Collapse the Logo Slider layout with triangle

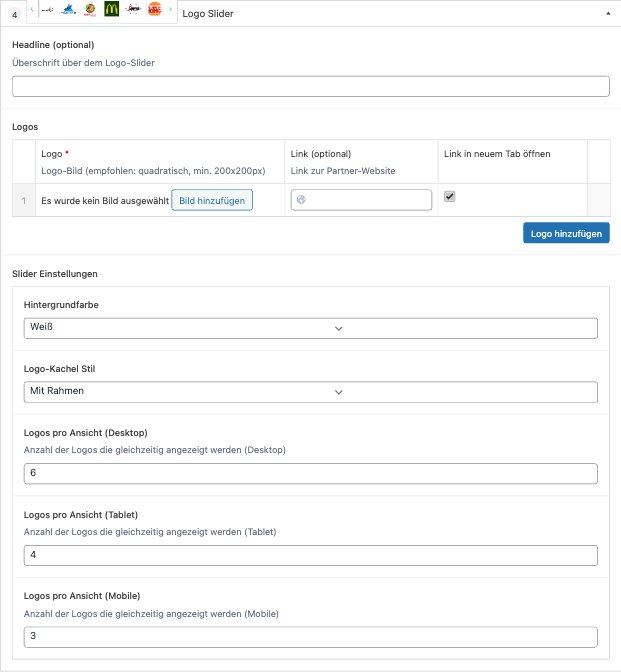(608, 13)
